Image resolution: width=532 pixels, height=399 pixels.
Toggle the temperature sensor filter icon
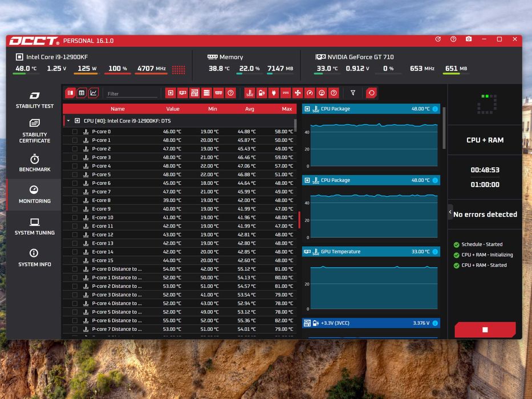[x=250, y=93]
